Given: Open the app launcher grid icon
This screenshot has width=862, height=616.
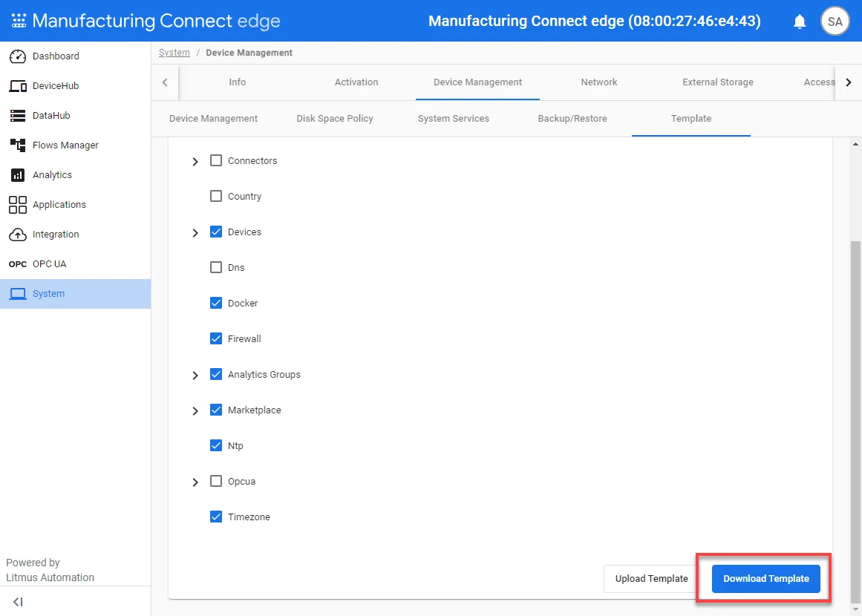Looking at the screenshot, I should click(x=19, y=21).
